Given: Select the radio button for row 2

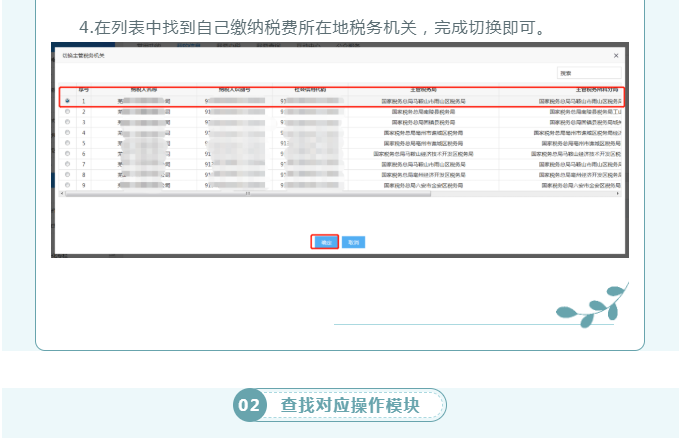Looking at the screenshot, I should coord(67,111).
